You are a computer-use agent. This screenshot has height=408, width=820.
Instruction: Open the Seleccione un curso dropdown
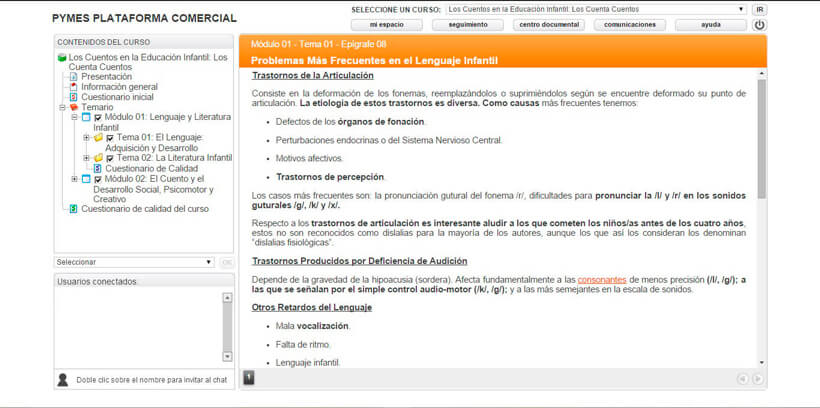[x=596, y=9]
